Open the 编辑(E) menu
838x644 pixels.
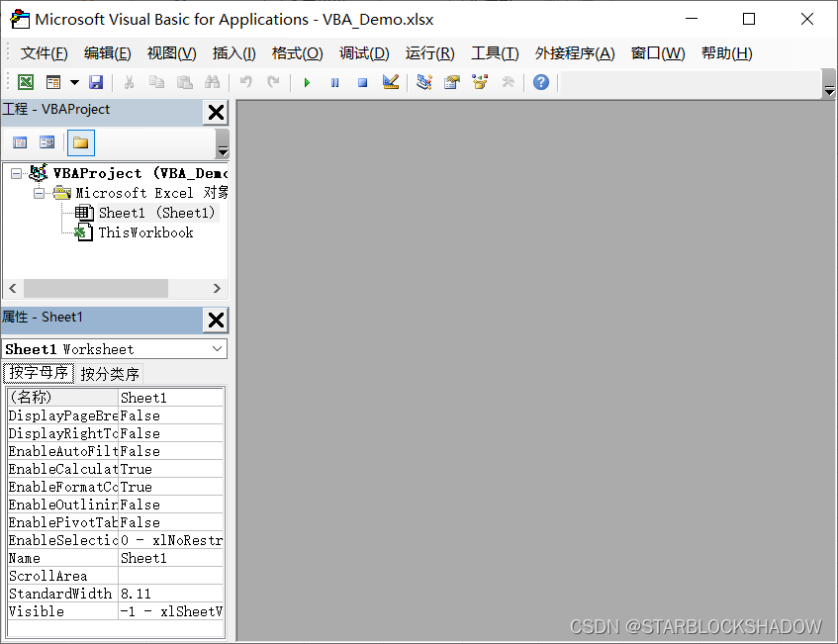[107, 52]
